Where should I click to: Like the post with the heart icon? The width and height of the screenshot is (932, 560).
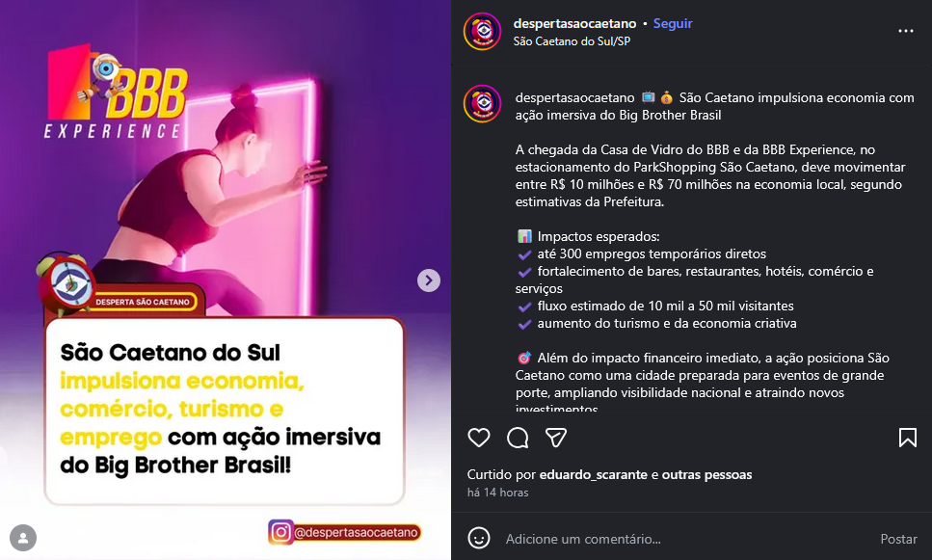tap(478, 439)
